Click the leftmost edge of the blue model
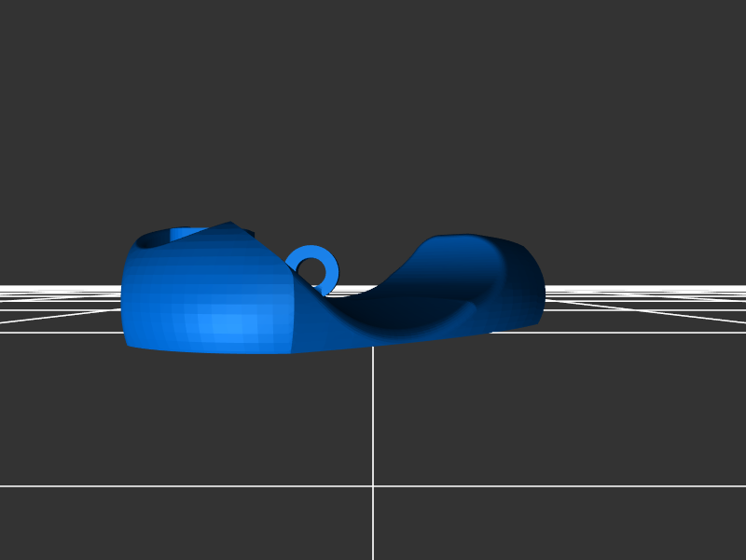 [x=122, y=298]
